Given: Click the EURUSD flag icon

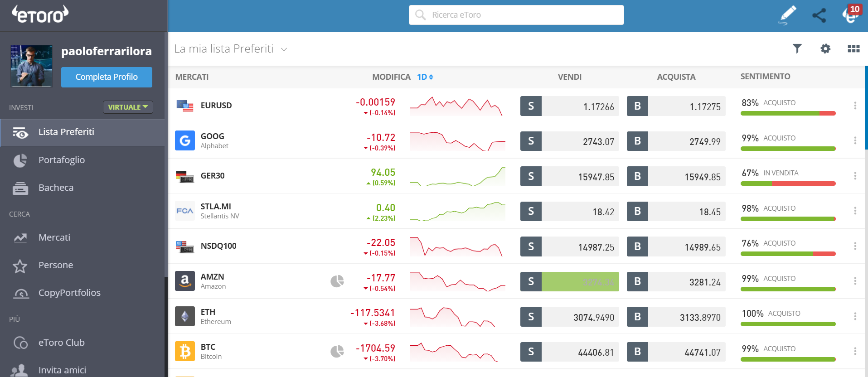Looking at the screenshot, I should (x=185, y=106).
